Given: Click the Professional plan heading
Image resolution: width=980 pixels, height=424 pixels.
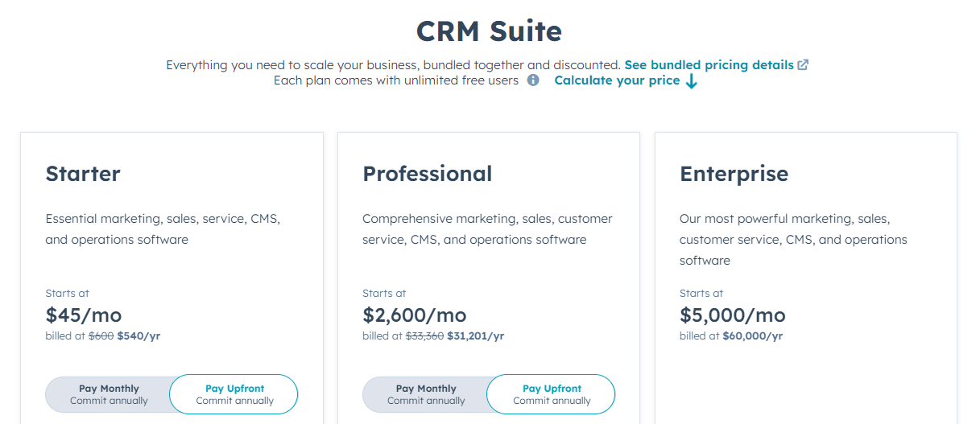Looking at the screenshot, I should pyautogui.click(x=427, y=174).
